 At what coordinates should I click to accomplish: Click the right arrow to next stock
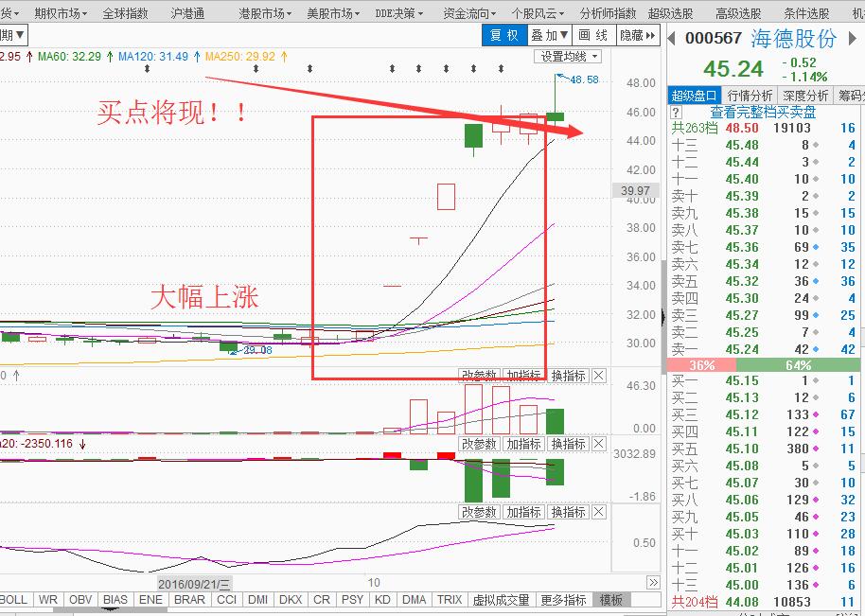pos(850,40)
